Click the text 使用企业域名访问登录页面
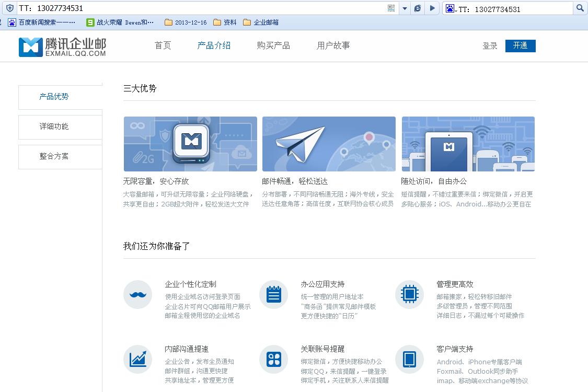 point(202,297)
